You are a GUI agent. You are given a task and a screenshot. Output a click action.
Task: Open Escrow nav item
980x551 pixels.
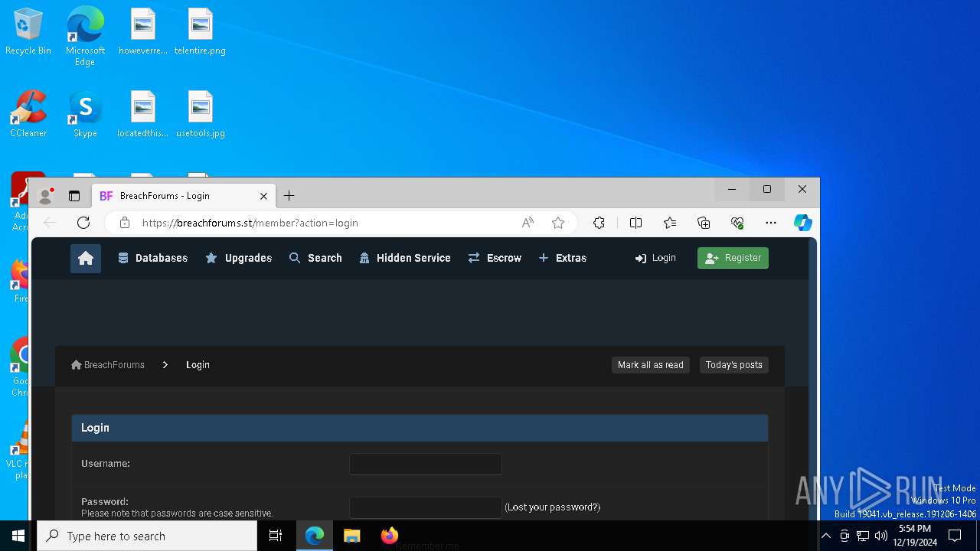click(495, 258)
